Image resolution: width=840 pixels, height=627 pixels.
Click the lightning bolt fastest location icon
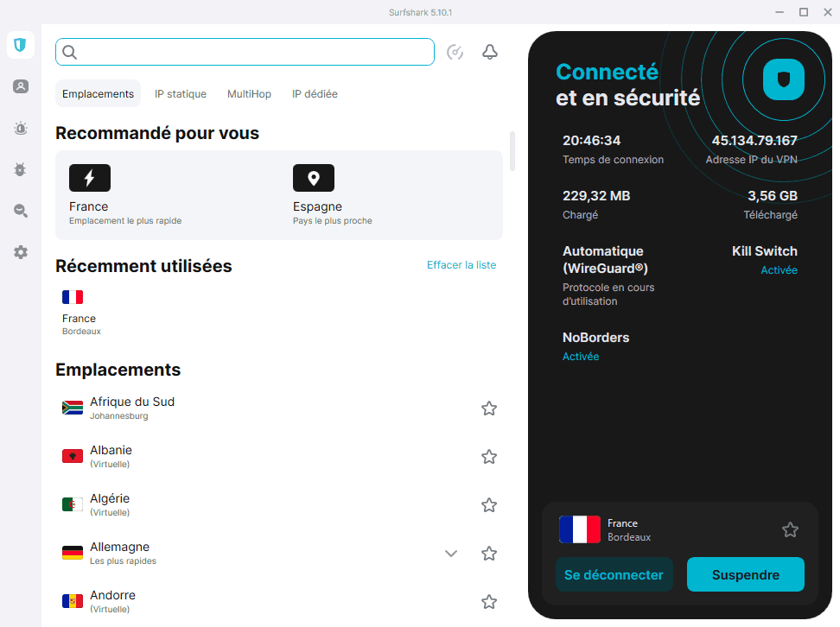coord(90,178)
